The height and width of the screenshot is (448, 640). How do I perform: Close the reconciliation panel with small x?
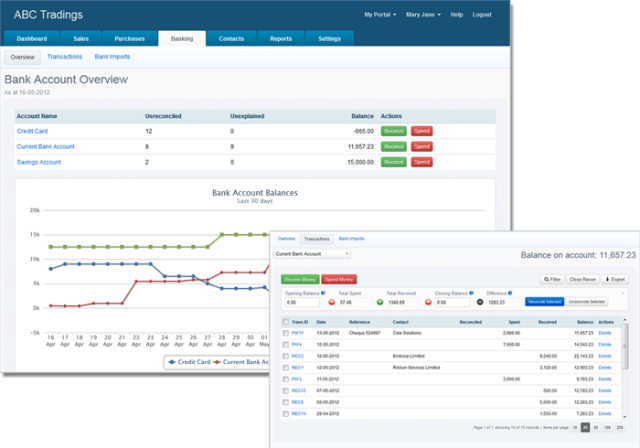pyautogui.click(x=623, y=293)
